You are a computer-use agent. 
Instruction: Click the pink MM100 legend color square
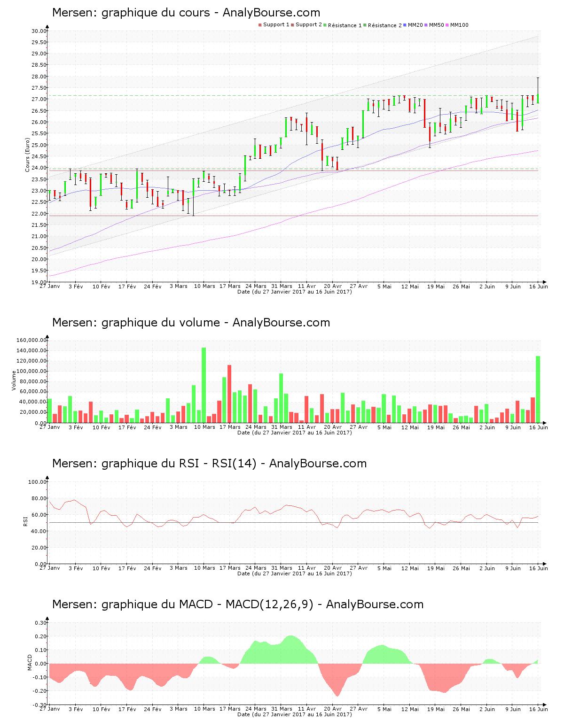(x=447, y=25)
